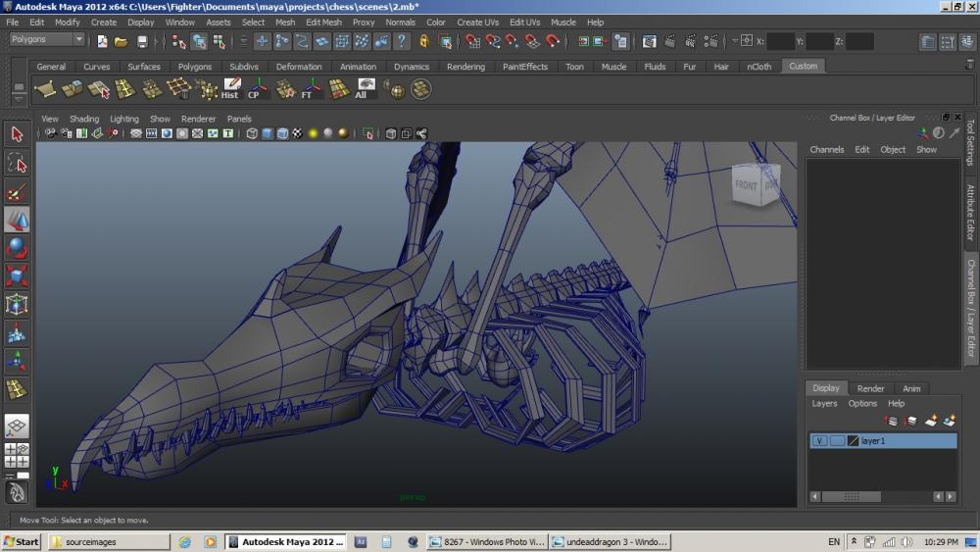The width and height of the screenshot is (980, 552).
Task: Toggle wireframe on shaded display button
Action: (x=282, y=133)
